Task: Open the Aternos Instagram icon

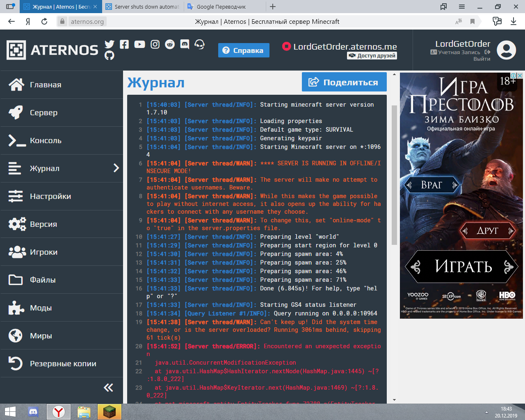Action: [x=155, y=44]
